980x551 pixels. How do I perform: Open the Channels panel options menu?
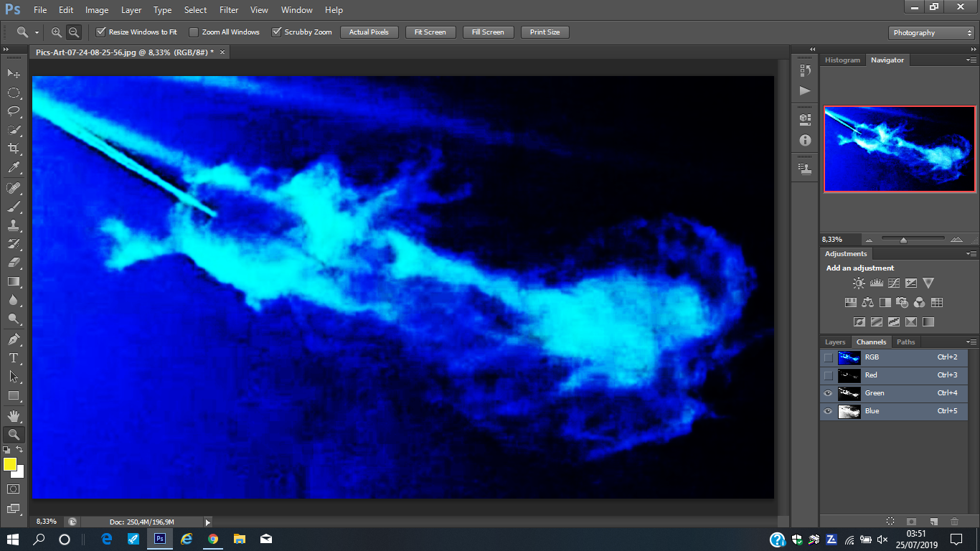971,342
